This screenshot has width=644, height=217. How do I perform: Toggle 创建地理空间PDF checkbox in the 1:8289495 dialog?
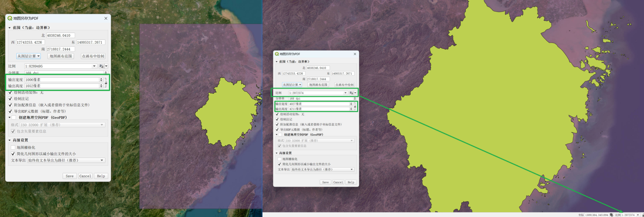(x=14, y=117)
